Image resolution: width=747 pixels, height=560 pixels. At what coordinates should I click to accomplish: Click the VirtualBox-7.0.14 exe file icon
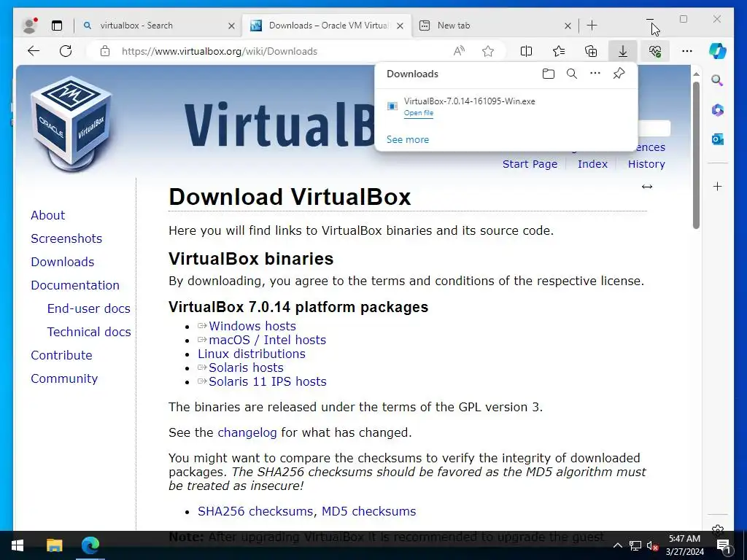pyautogui.click(x=392, y=106)
